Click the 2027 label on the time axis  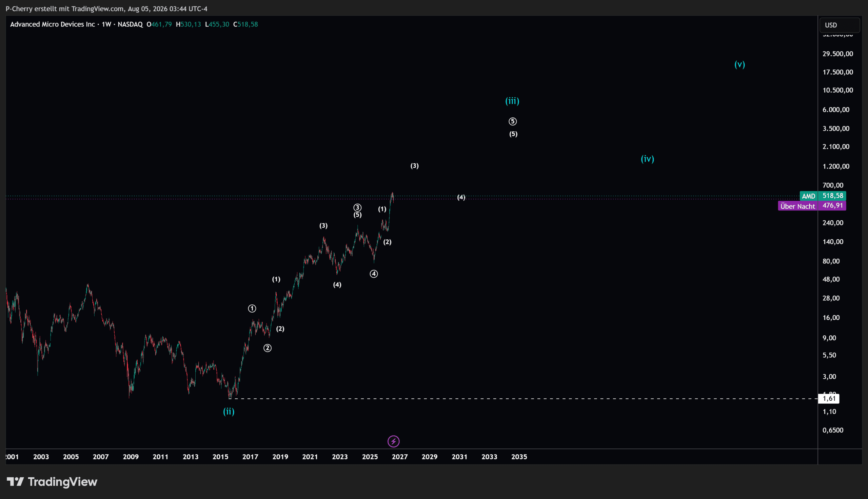(x=400, y=457)
